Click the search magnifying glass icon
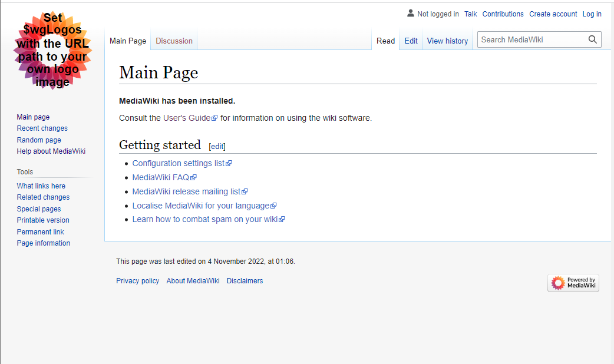Image resolution: width=614 pixels, height=364 pixels. (x=592, y=39)
